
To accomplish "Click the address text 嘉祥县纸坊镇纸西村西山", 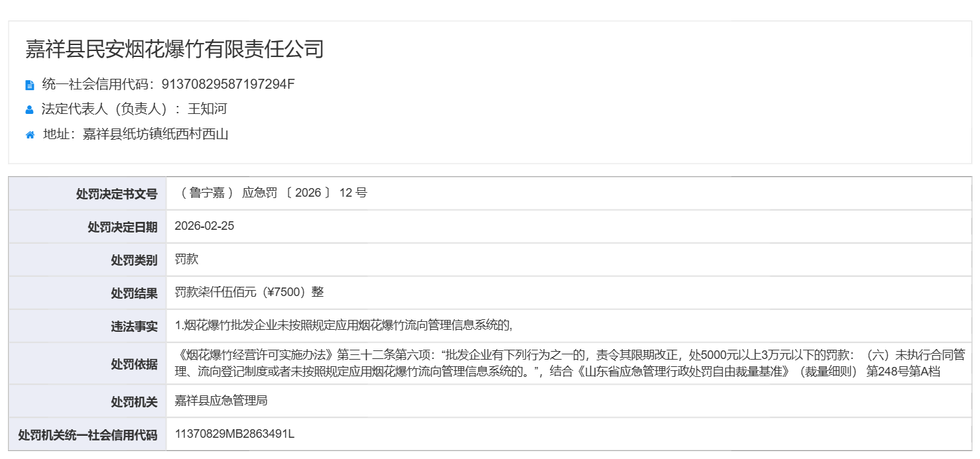I will coord(155,134).
